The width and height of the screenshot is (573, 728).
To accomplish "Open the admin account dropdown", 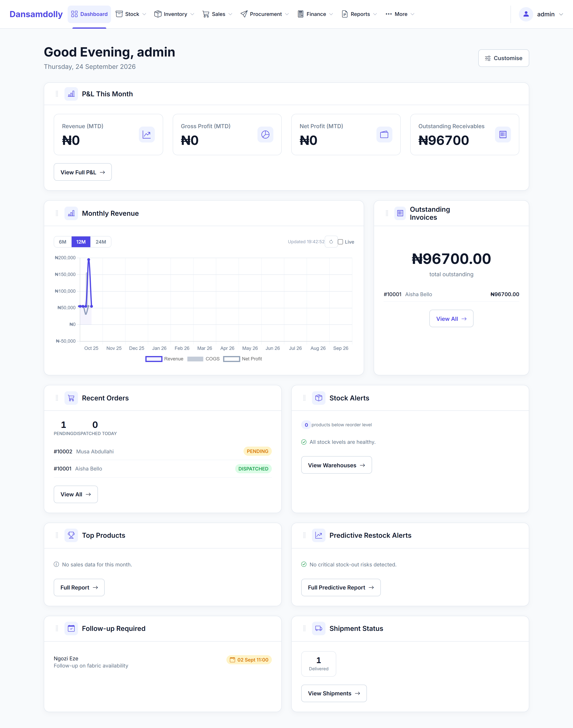I will (541, 14).
